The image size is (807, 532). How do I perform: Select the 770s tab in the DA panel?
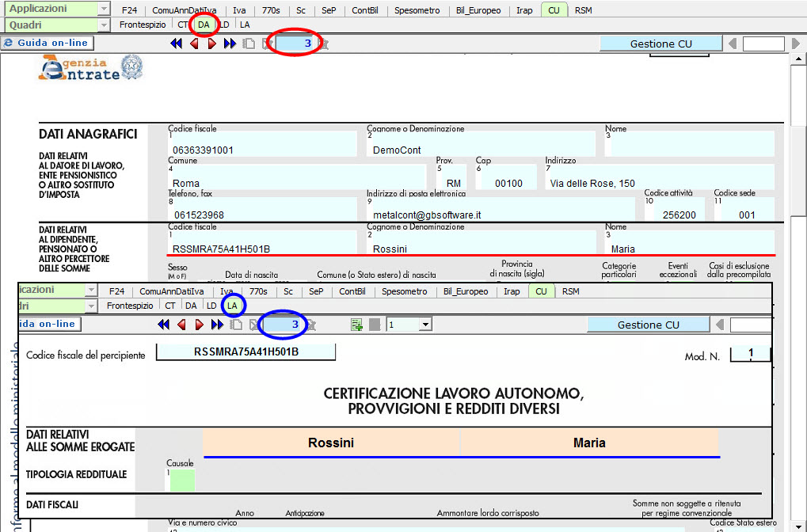pyautogui.click(x=271, y=10)
